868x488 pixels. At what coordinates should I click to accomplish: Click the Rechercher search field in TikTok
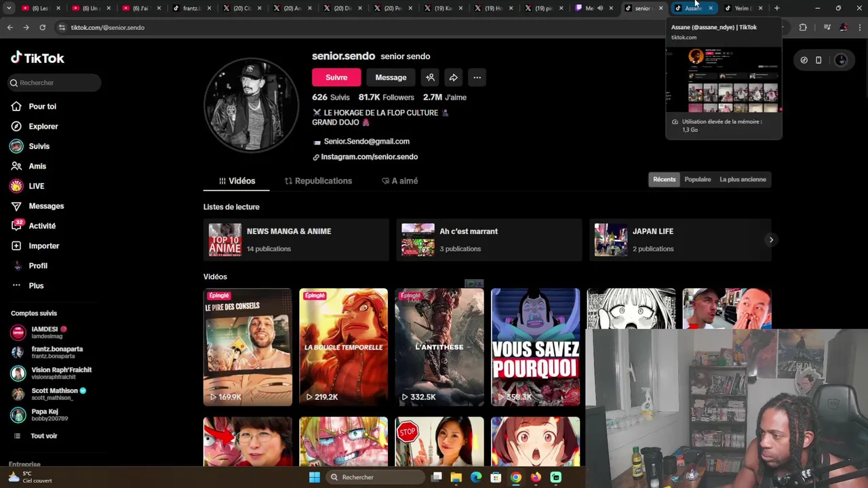pyautogui.click(x=54, y=83)
